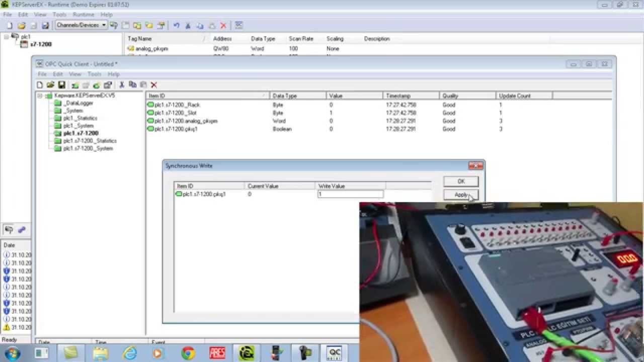The height and width of the screenshot is (362, 644).
Task: Collapse the plc1 channel tree node
Action: coord(7,37)
